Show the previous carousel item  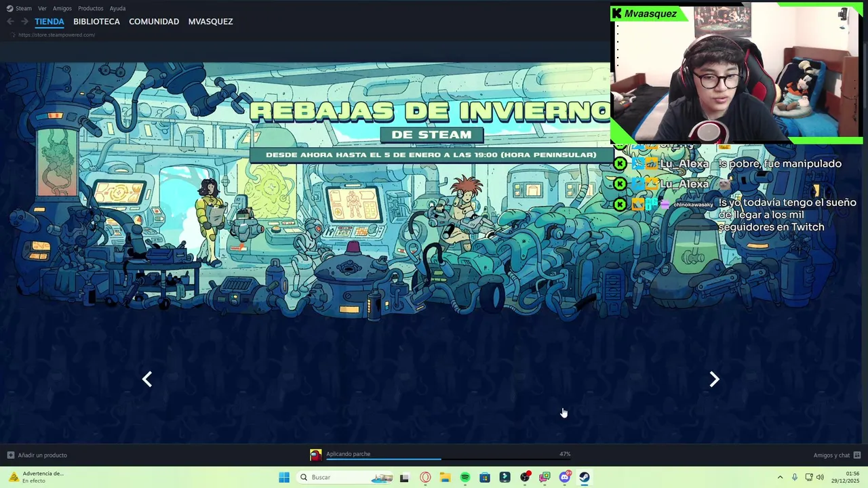point(147,380)
